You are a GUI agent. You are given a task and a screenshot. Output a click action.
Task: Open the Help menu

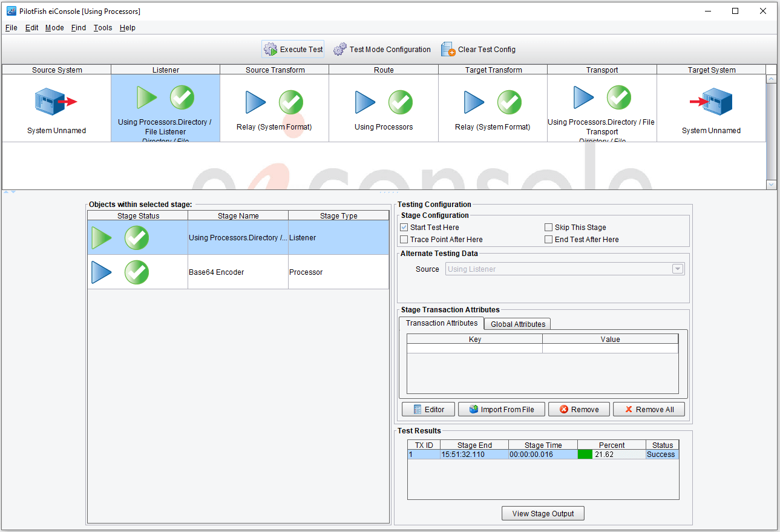point(128,28)
